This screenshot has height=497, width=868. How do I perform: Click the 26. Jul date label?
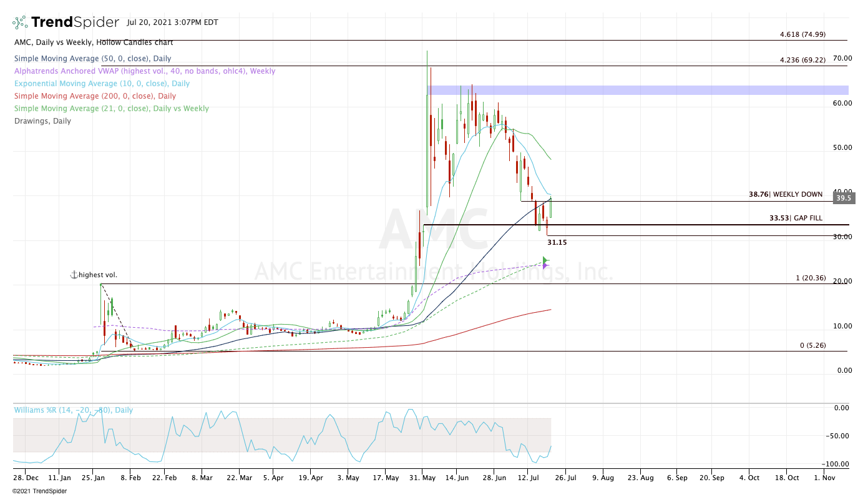click(565, 478)
